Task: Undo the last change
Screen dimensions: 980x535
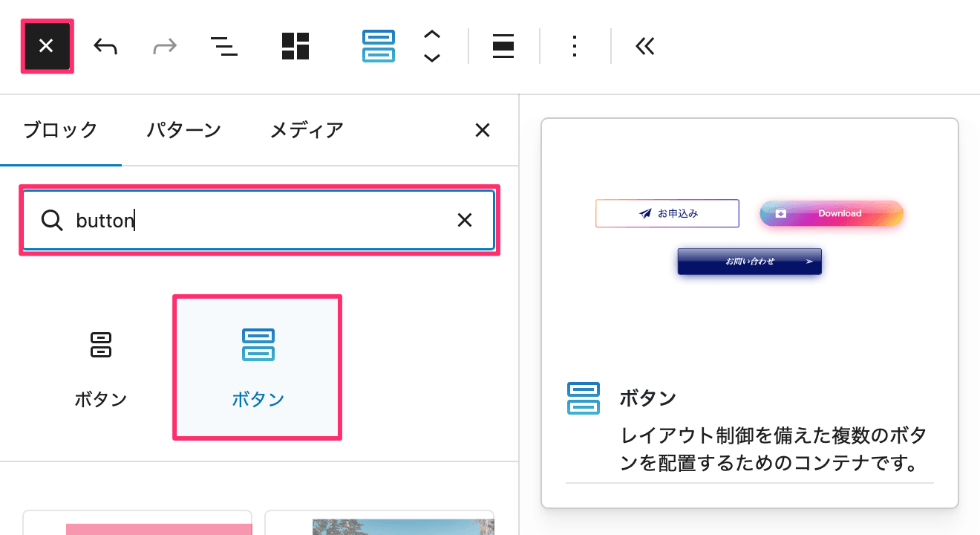Action: tap(105, 47)
